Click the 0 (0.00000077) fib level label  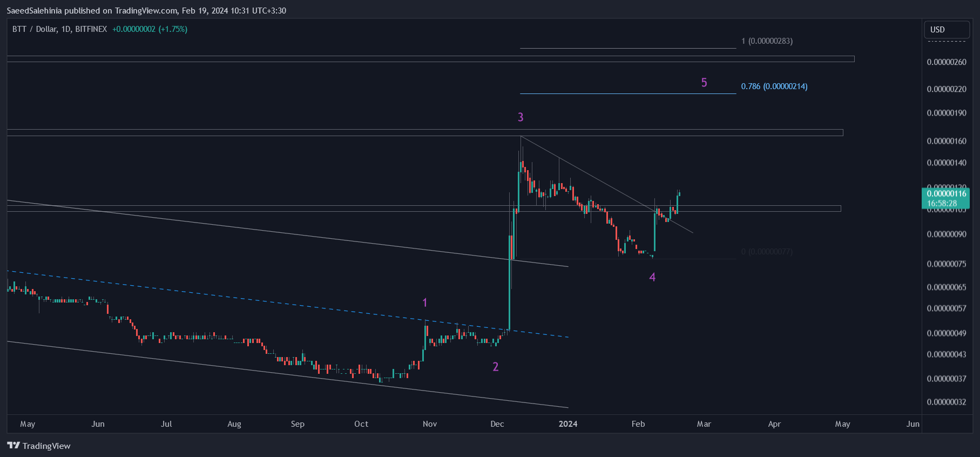point(767,252)
